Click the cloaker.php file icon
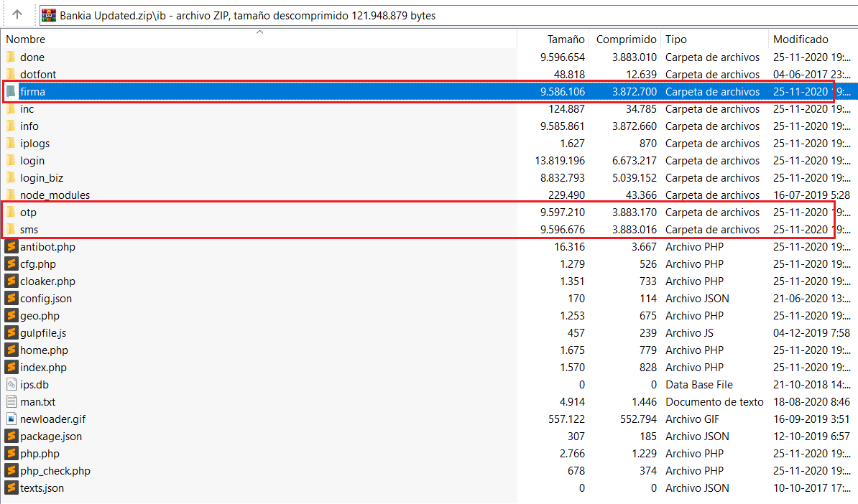This screenshot has width=858, height=504. 11,281
